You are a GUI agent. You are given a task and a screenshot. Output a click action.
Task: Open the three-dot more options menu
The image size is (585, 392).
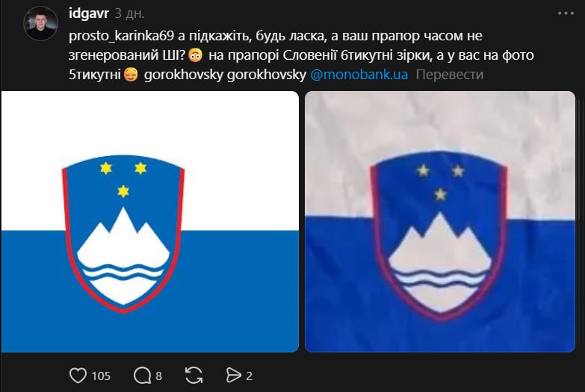(x=566, y=13)
